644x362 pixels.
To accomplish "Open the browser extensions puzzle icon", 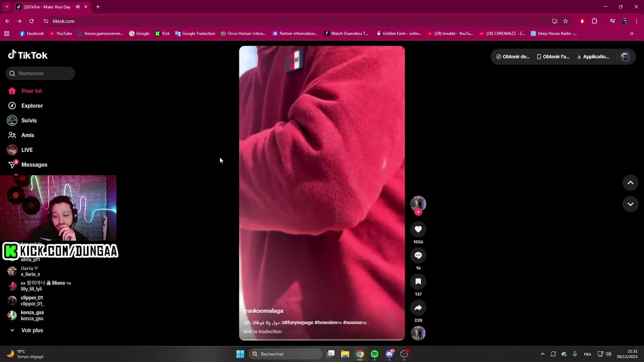I will pyautogui.click(x=595, y=21).
